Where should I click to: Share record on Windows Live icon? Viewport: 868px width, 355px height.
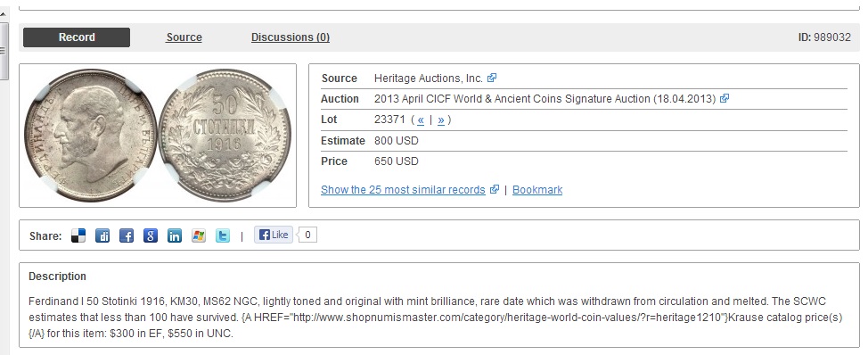[199, 236]
